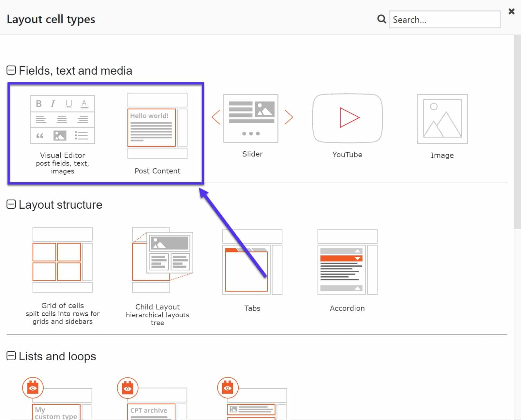Click the magnifying glass search icon
Image resolution: width=521 pixels, height=420 pixels.
(381, 19)
